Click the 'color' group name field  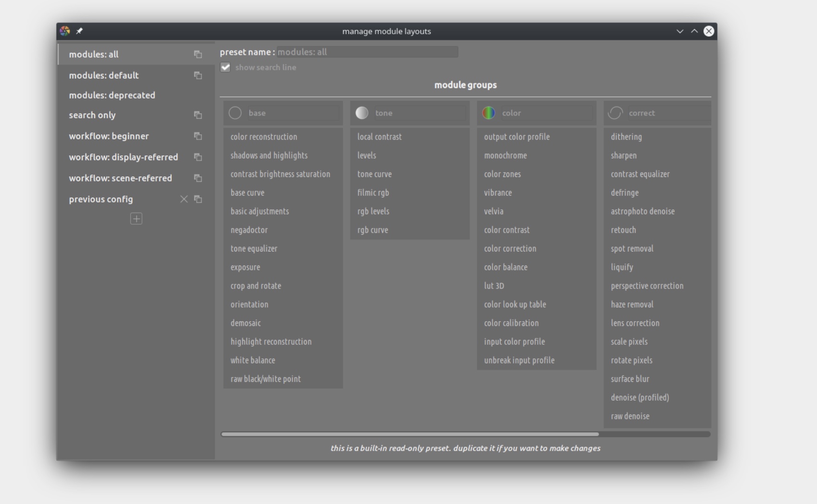[547, 113]
